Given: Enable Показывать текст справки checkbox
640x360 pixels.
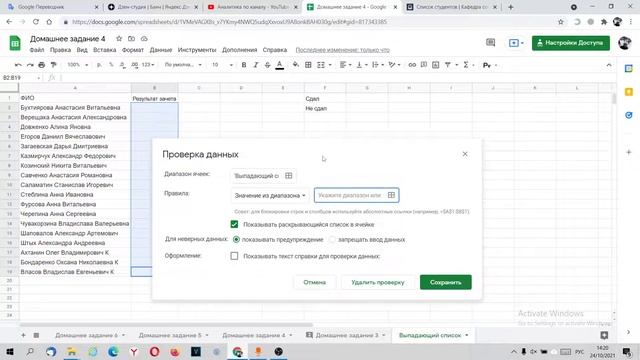Looking at the screenshot, I should [x=234, y=256].
